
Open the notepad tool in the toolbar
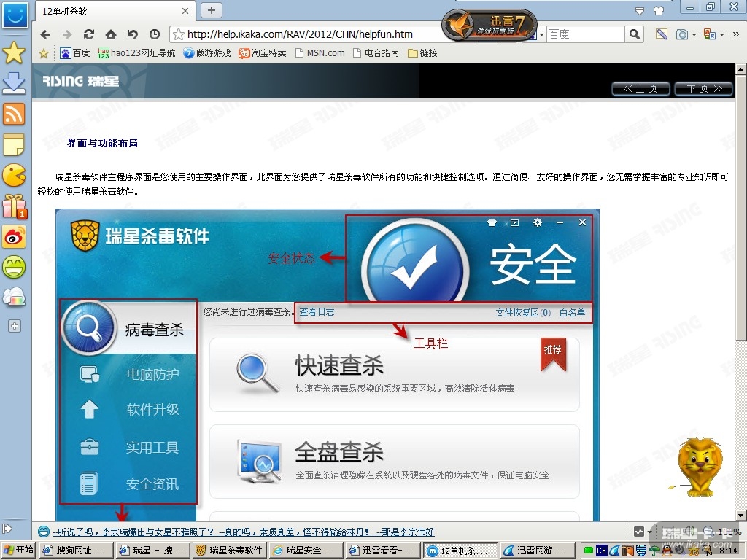[x=661, y=34]
